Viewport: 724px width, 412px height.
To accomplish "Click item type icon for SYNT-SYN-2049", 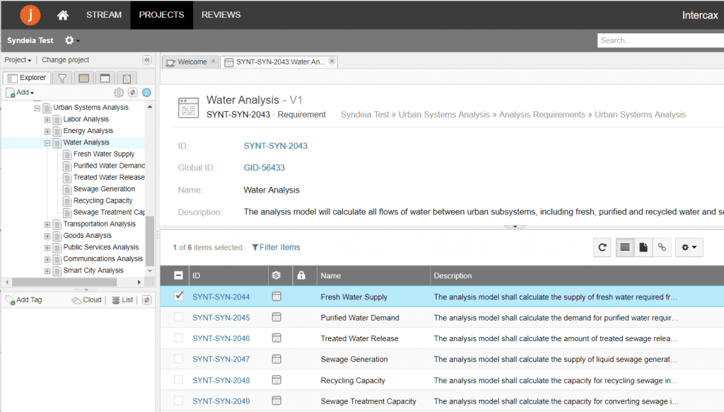I will point(276,401).
